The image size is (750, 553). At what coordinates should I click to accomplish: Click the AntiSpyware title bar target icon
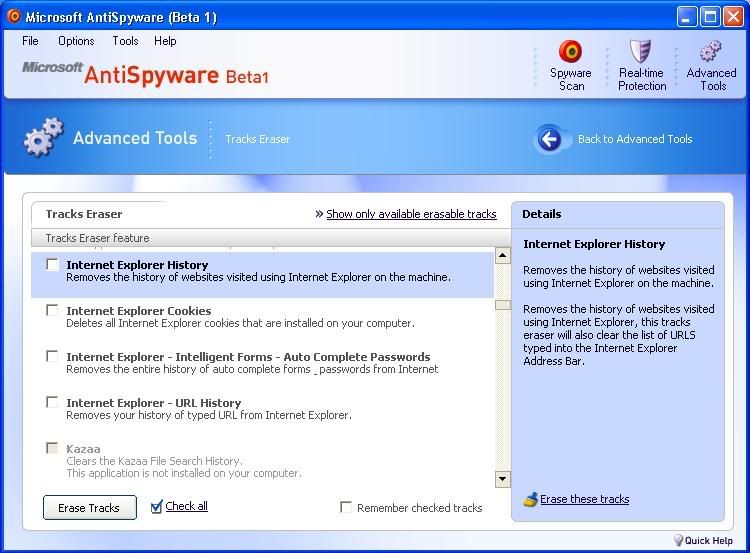[x=13, y=16]
